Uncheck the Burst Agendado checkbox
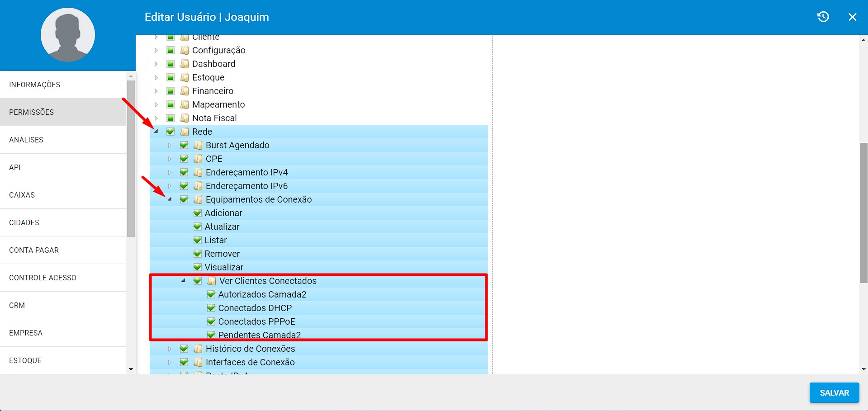Screen dimensions: 868x411 tap(184, 145)
